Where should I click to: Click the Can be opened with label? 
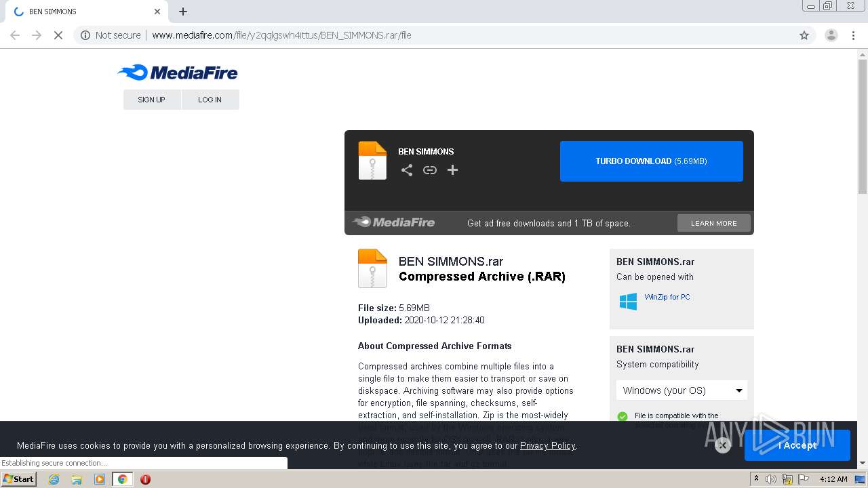coord(655,277)
